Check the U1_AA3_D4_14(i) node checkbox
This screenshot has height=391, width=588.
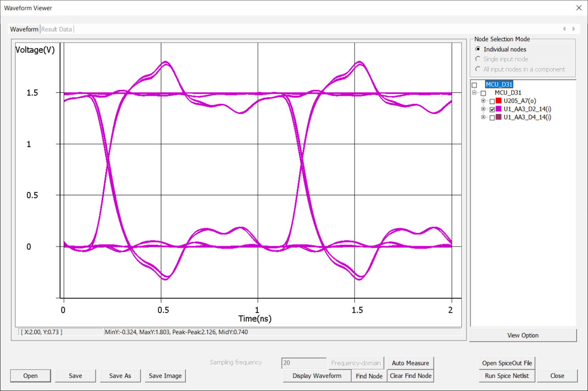492,118
